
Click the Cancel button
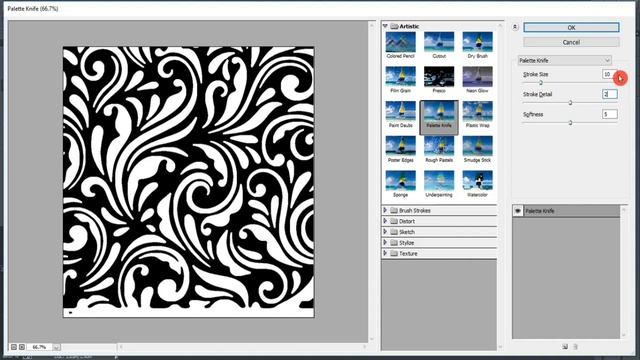coord(571,42)
